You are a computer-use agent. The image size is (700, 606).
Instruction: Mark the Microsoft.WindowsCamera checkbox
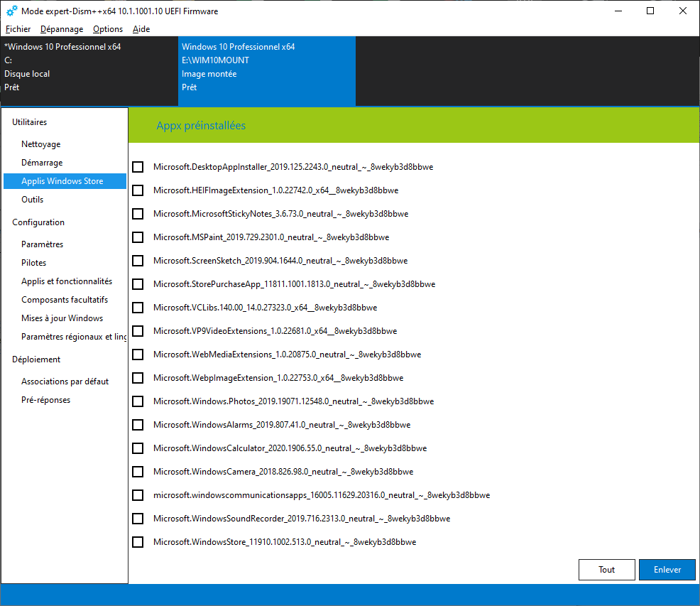138,472
